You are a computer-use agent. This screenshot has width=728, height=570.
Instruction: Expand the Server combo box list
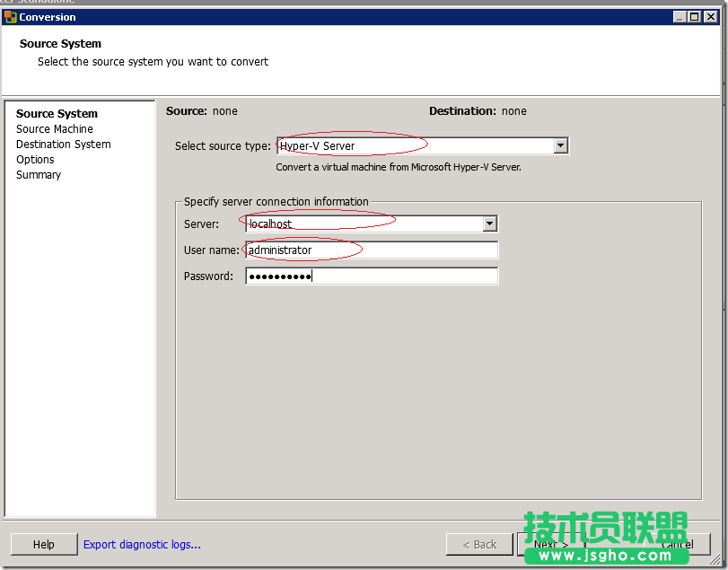coord(489,224)
